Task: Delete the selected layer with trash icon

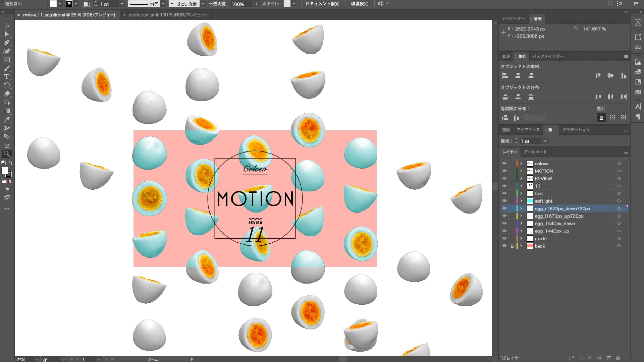Action: (618, 358)
